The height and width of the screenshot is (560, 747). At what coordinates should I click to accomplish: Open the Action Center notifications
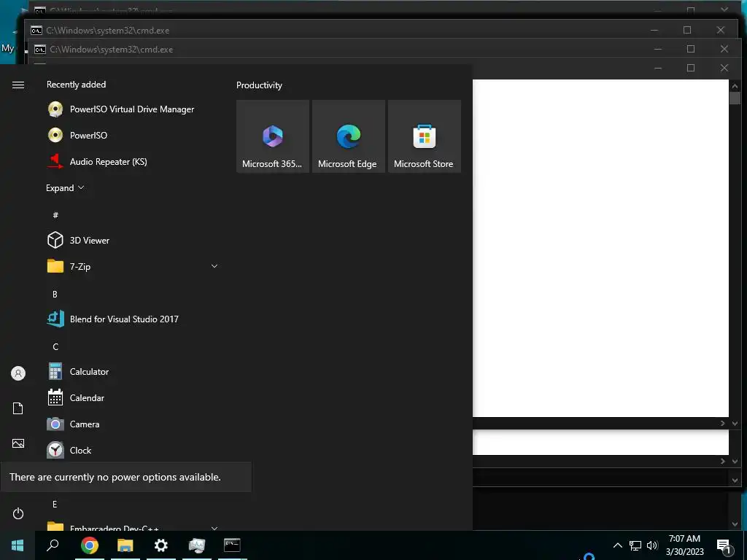pos(724,546)
